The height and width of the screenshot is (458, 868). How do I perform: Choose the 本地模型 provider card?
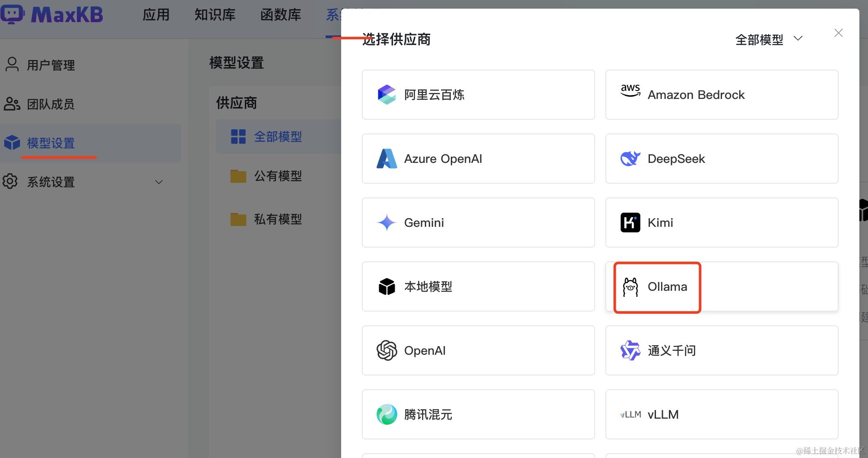pyautogui.click(x=478, y=286)
